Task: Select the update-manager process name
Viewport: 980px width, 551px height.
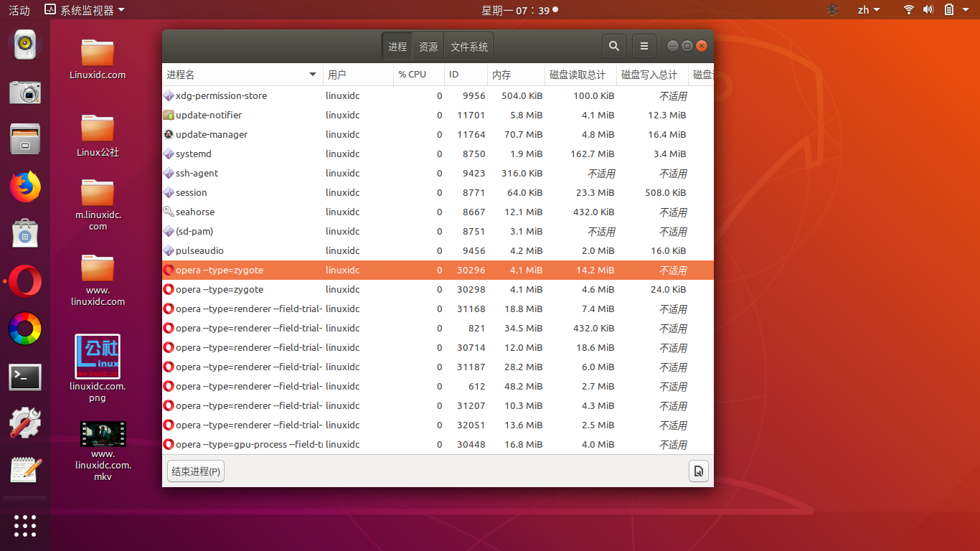Action: pyautogui.click(x=212, y=134)
